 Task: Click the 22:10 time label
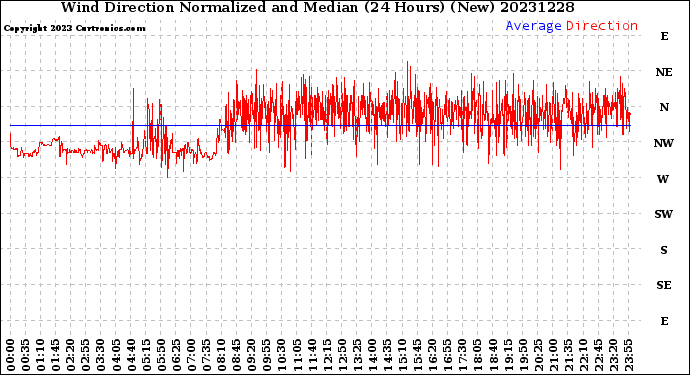point(583,355)
